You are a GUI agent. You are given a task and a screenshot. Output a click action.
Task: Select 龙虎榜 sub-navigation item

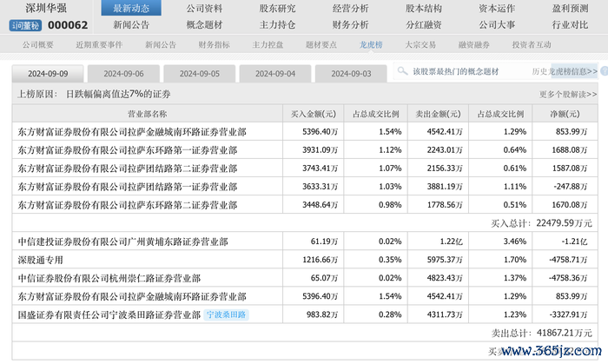[371, 45]
